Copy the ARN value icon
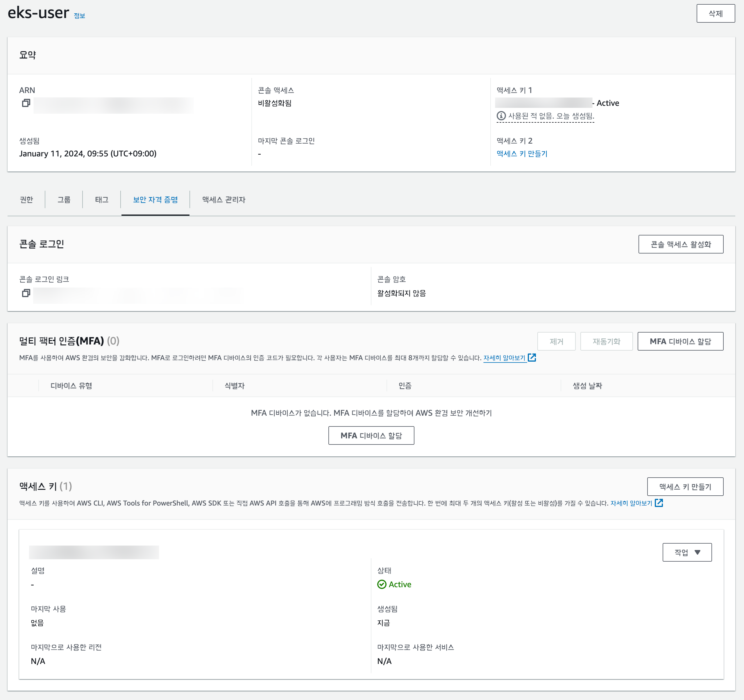The height and width of the screenshot is (700, 744). (26, 103)
